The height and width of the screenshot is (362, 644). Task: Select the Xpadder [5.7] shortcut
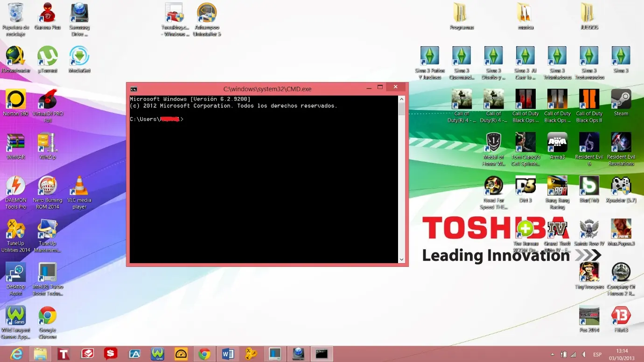click(621, 190)
